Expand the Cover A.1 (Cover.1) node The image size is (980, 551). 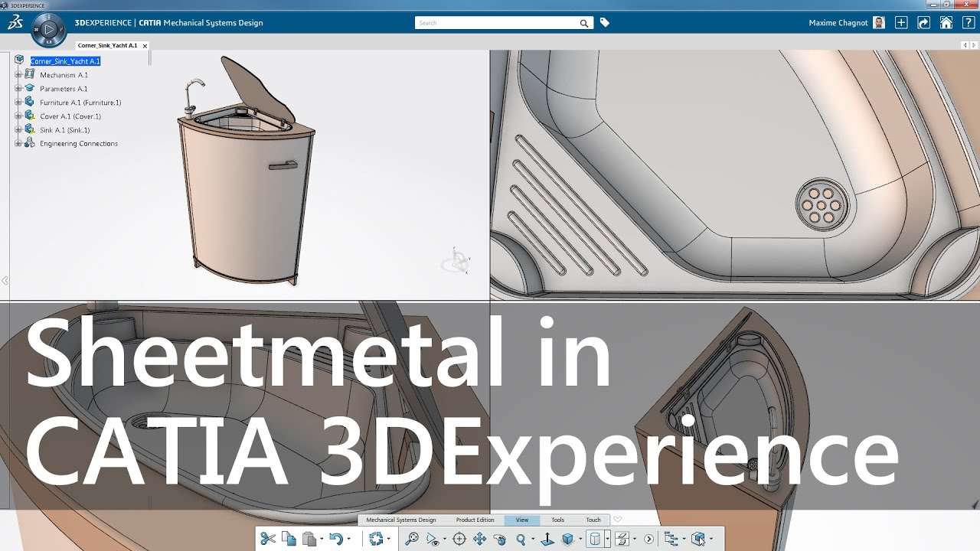pos(18,116)
